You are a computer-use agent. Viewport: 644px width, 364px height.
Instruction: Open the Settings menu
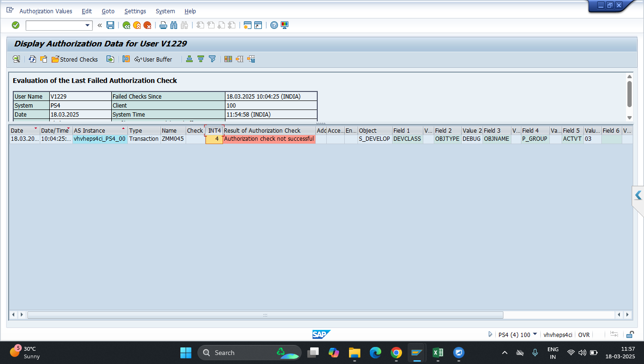(135, 11)
